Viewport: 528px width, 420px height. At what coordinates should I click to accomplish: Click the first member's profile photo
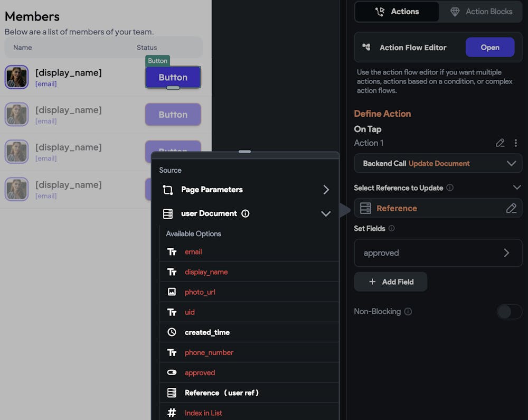tap(16, 77)
